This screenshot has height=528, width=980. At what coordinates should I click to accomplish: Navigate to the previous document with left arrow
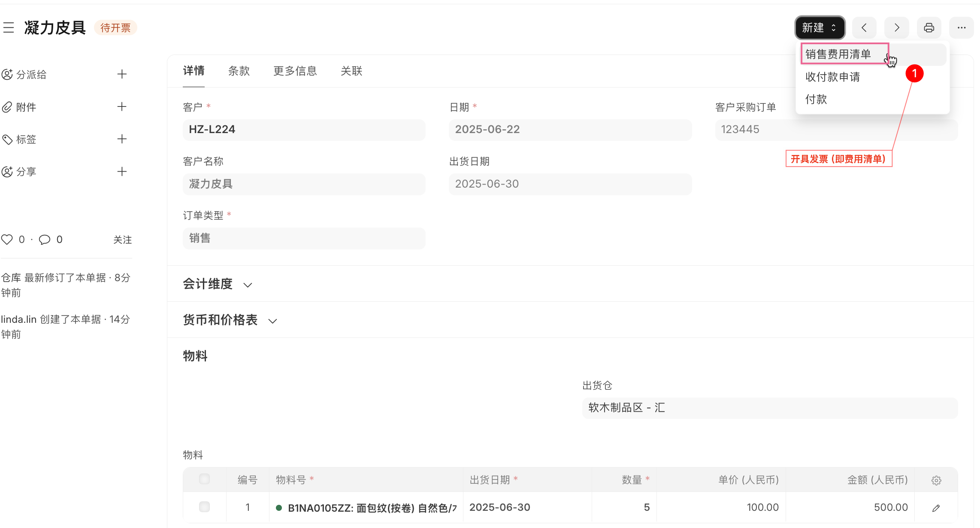[x=864, y=27]
